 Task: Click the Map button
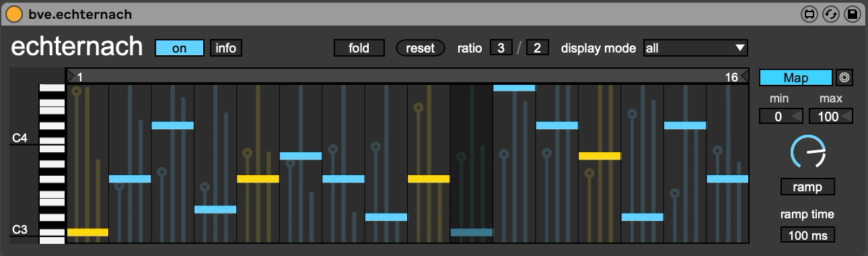point(796,78)
